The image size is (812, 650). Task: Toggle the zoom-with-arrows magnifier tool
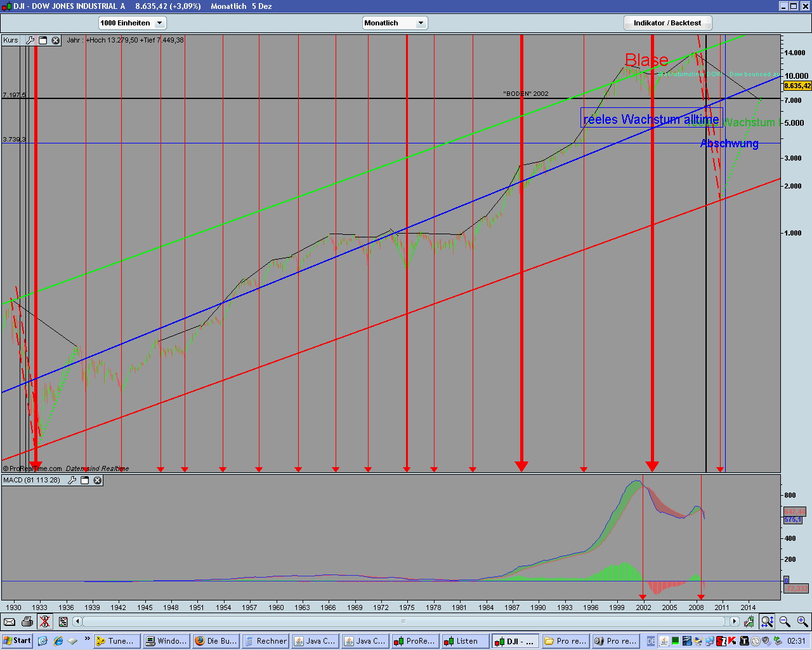768,621
